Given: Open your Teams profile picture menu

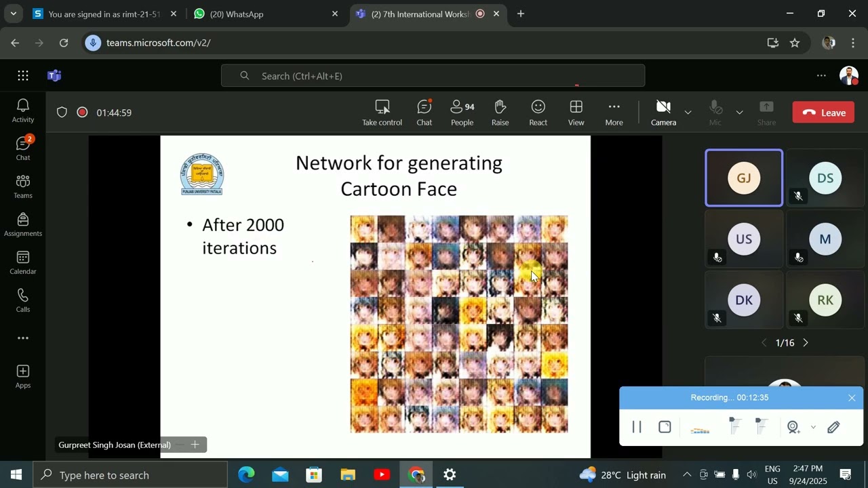Looking at the screenshot, I should point(849,76).
